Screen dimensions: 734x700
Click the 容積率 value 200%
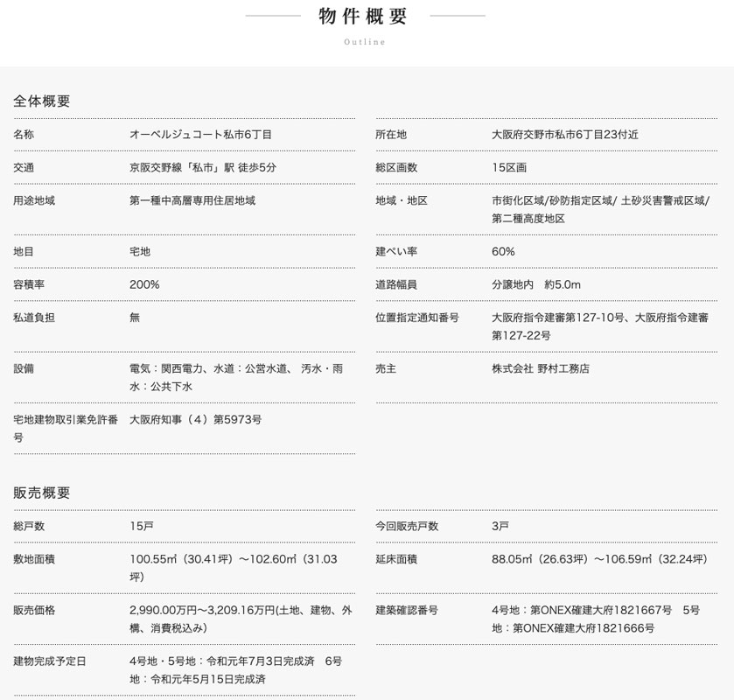(144, 284)
